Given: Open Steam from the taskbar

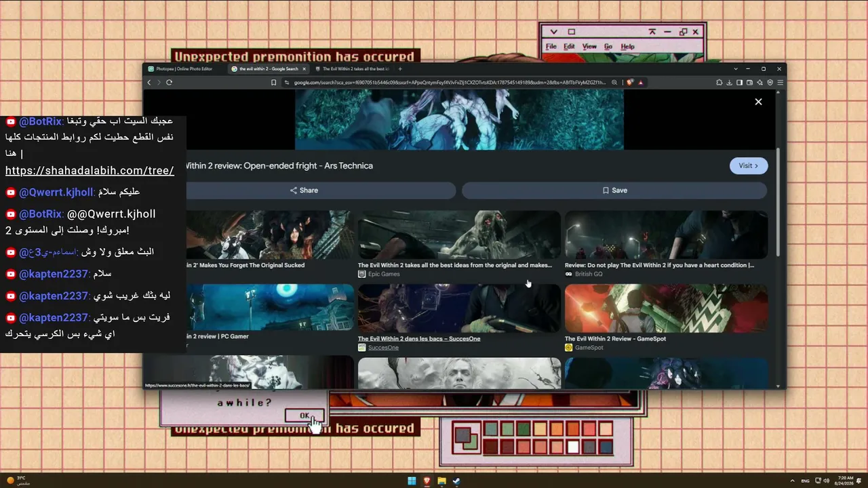Looking at the screenshot, I should point(456,481).
